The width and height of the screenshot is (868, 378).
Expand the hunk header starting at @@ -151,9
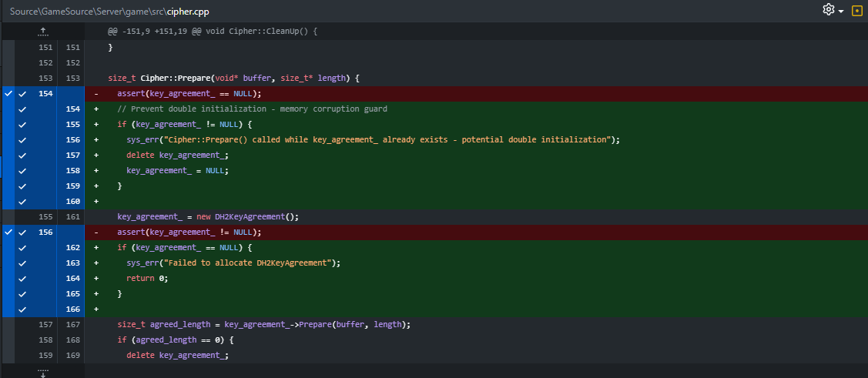pos(212,32)
